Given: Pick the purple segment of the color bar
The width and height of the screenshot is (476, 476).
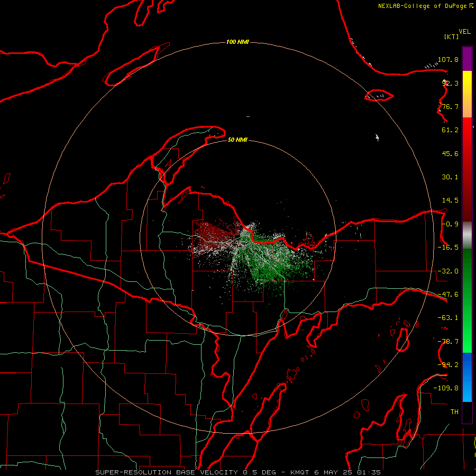Looking at the screenshot, I should tap(467, 59).
